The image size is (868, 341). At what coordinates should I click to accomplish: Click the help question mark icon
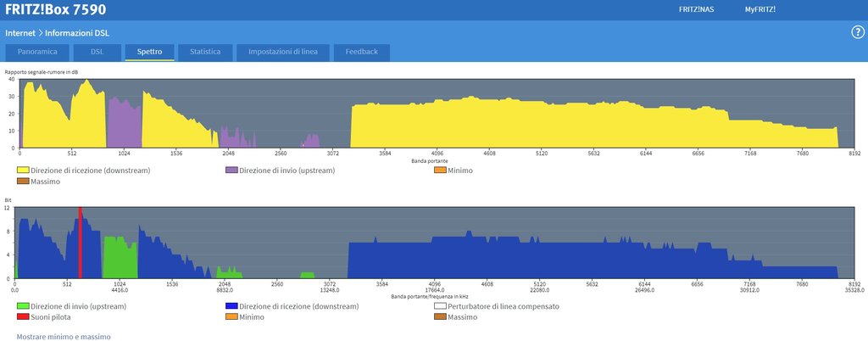pos(857,32)
